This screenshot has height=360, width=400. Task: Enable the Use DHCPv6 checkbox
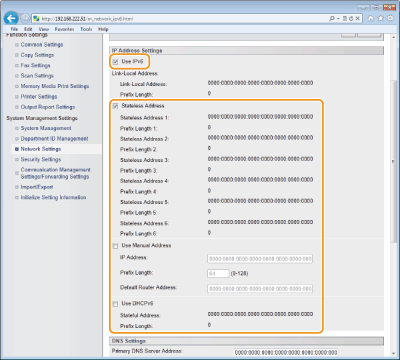pyautogui.click(x=115, y=304)
